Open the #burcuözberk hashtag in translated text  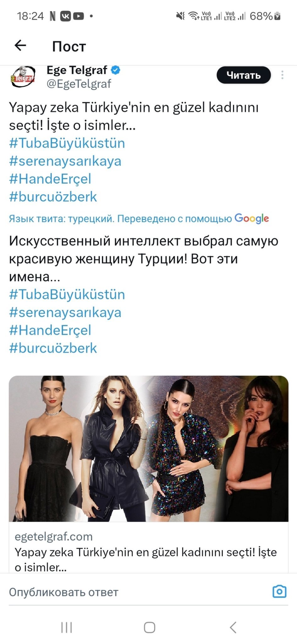tap(53, 348)
